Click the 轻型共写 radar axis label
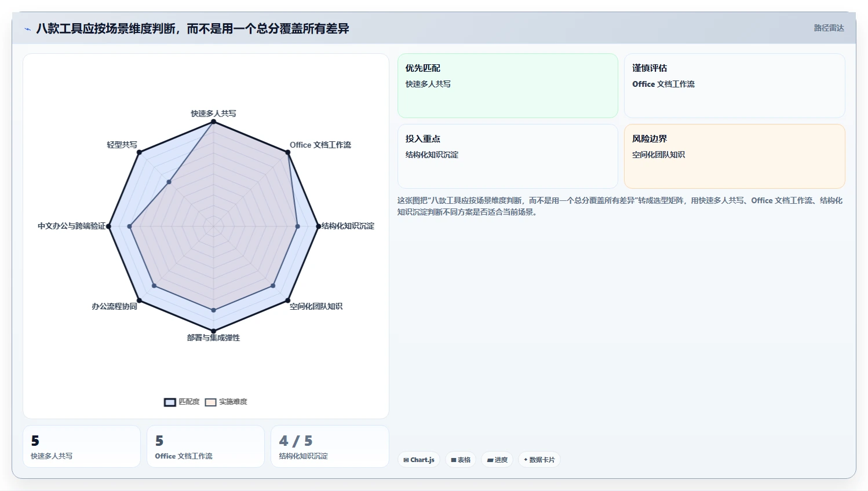Screen dimensions: 868x491 click(122, 145)
